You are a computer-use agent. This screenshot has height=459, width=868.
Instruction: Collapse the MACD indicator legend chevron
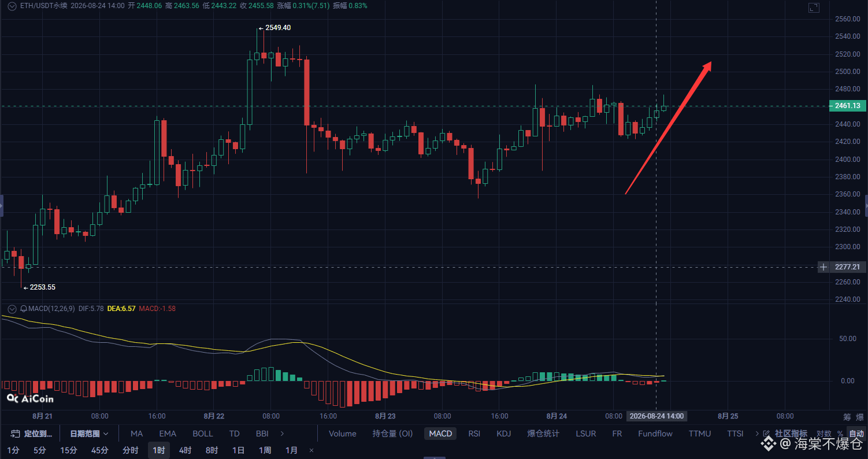coord(12,309)
